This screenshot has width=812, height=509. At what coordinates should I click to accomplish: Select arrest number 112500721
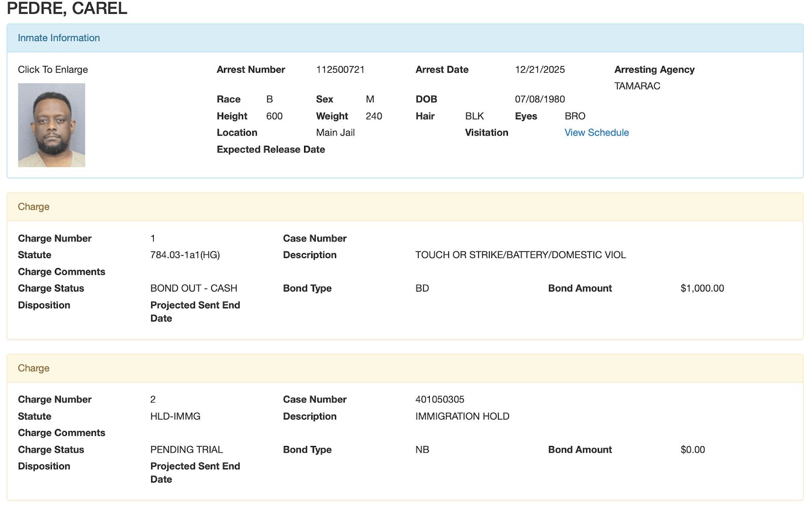click(x=340, y=70)
